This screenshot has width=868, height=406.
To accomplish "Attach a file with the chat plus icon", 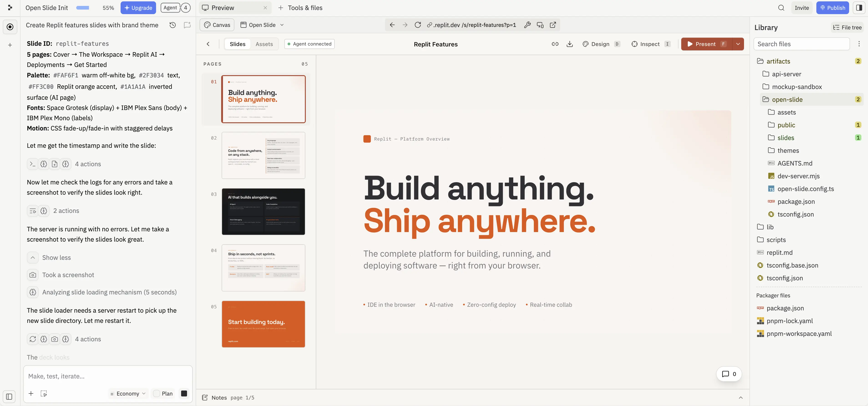I will coord(31,393).
